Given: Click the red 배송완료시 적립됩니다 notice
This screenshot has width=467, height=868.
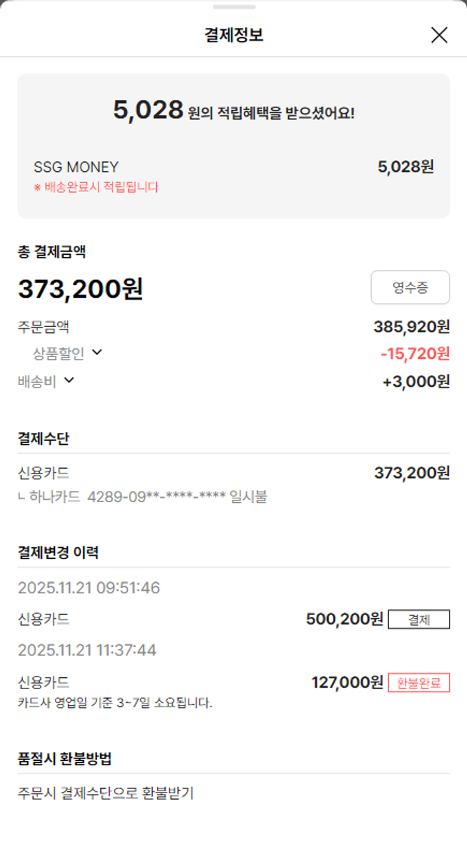Looking at the screenshot, I should pos(97,187).
